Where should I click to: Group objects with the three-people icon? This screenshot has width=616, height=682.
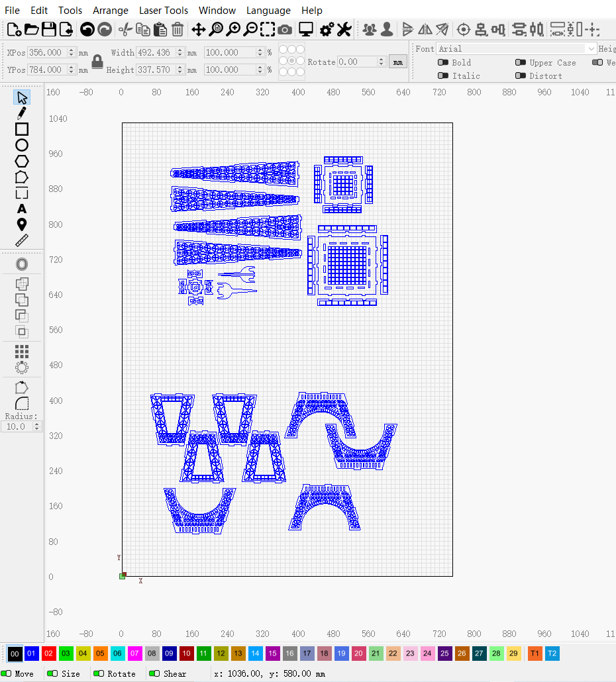point(370,30)
